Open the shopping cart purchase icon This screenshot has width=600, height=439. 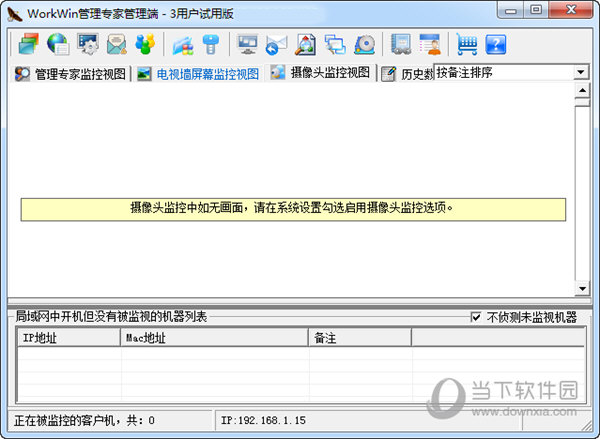[467, 44]
